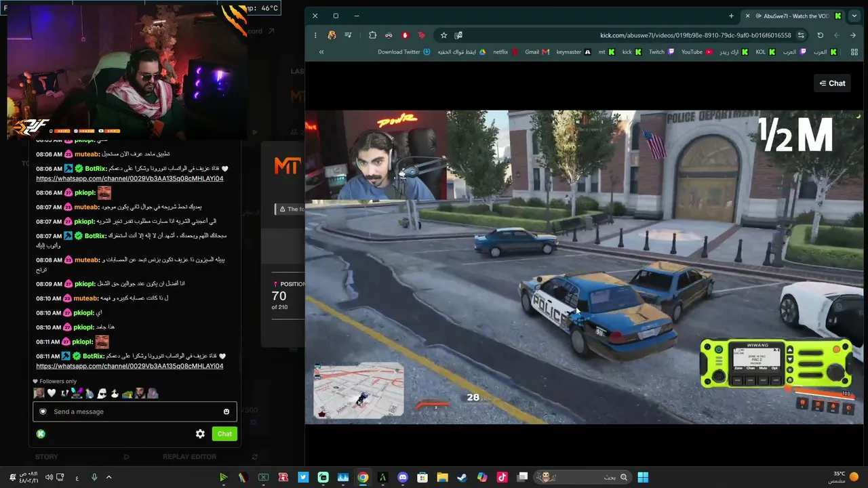Go back in browser history
Image resolution: width=868 pixels, height=488 pixels.
(x=853, y=35)
